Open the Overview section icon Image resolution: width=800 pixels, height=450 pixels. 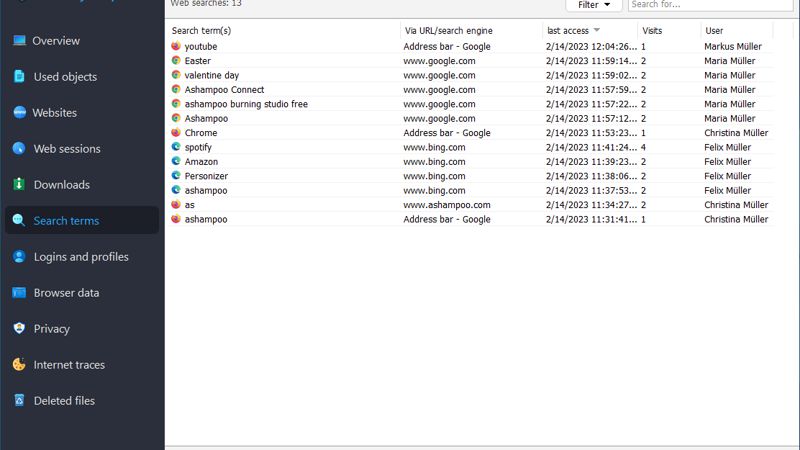[19, 40]
